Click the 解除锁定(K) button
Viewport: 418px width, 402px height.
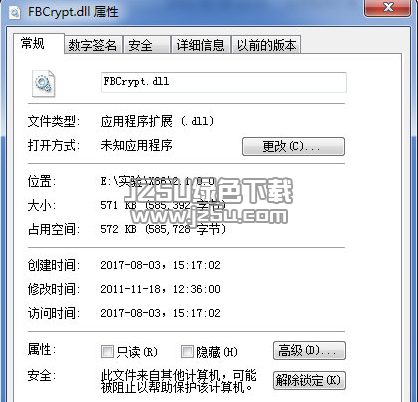pyautogui.click(x=309, y=380)
